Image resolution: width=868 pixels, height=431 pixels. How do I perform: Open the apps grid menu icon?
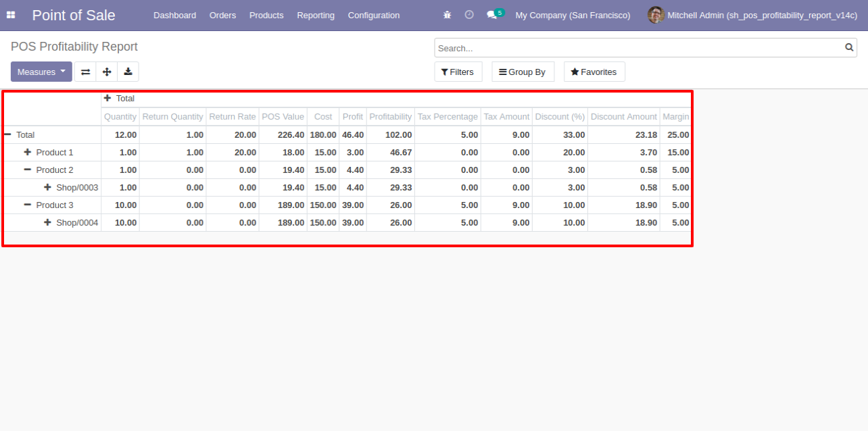11,15
